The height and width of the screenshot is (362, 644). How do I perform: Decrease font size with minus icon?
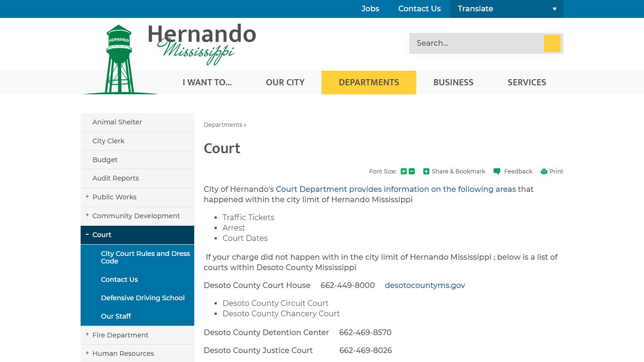pyautogui.click(x=412, y=172)
